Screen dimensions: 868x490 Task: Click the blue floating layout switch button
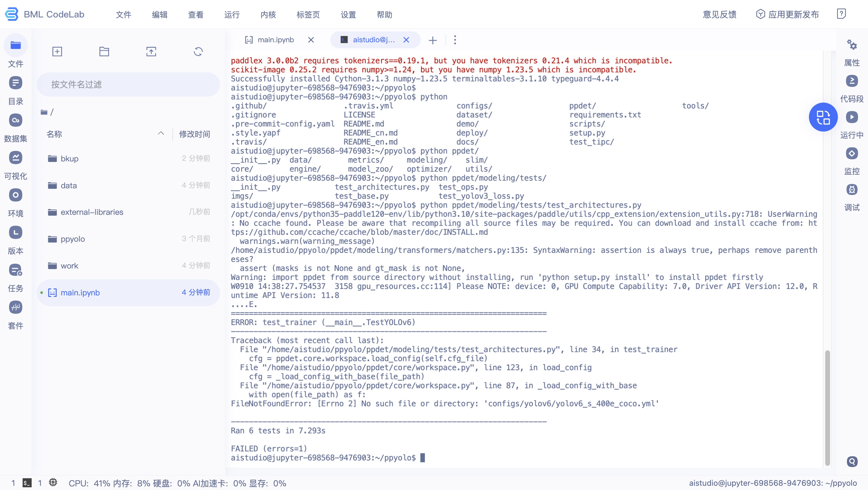[x=823, y=117]
